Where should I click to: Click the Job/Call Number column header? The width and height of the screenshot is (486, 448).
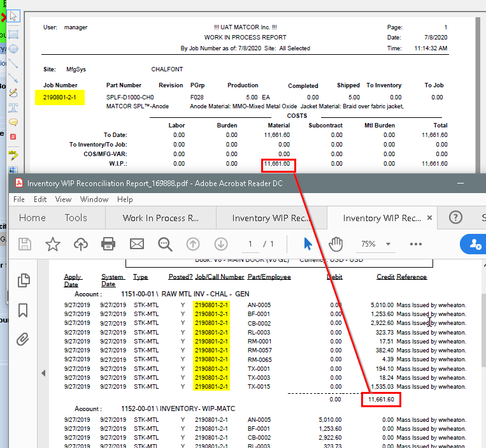(220, 277)
